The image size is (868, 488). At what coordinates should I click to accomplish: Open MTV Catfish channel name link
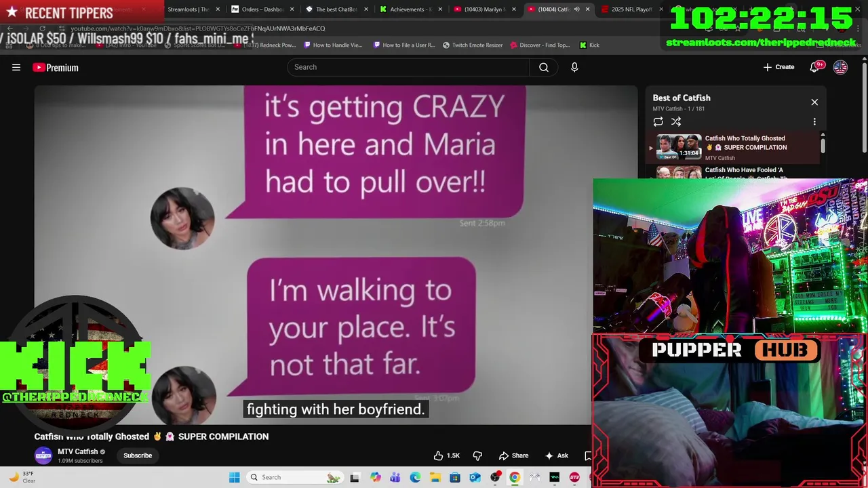point(77,451)
